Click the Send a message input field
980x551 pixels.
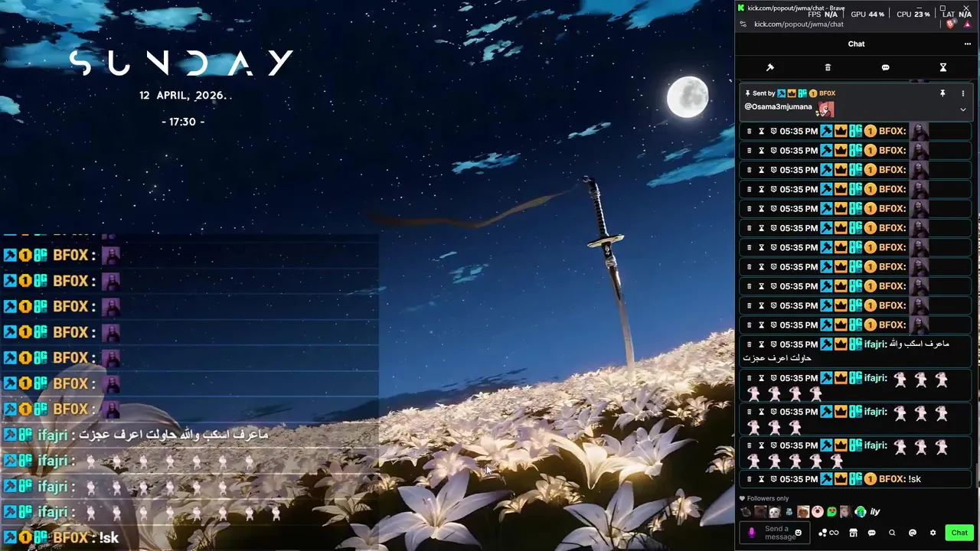(x=775, y=533)
